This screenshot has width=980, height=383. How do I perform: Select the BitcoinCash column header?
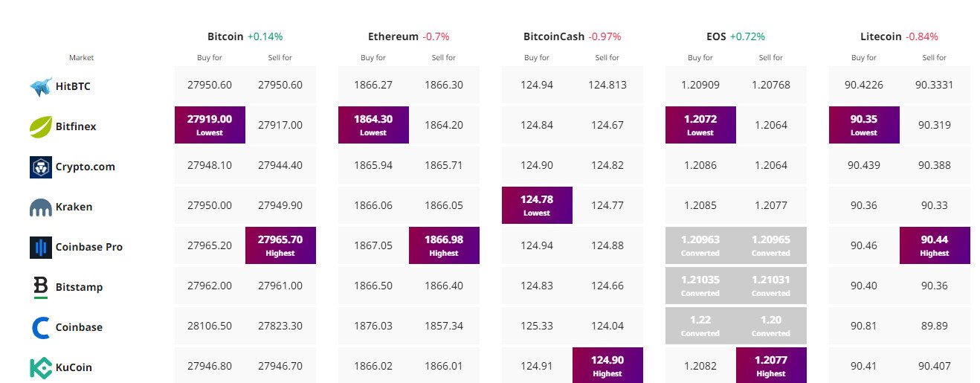pos(555,36)
